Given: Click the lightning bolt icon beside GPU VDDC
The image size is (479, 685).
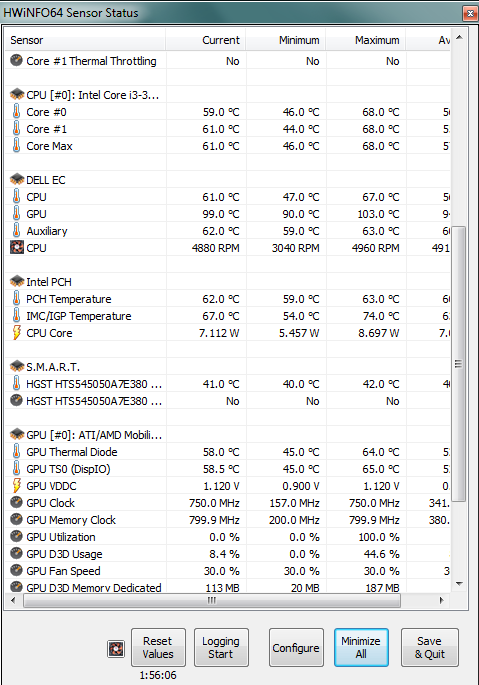Looking at the screenshot, I should (17, 485).
